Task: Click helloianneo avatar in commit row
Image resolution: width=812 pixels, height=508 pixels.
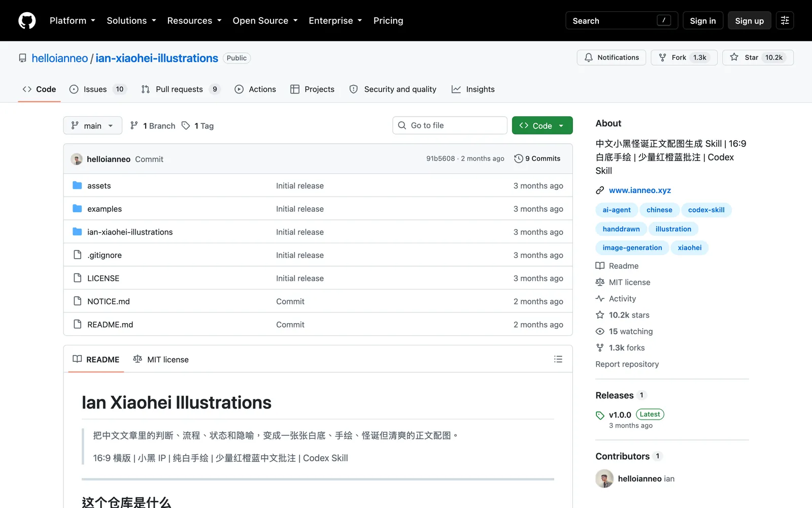Action: (77, 159)
